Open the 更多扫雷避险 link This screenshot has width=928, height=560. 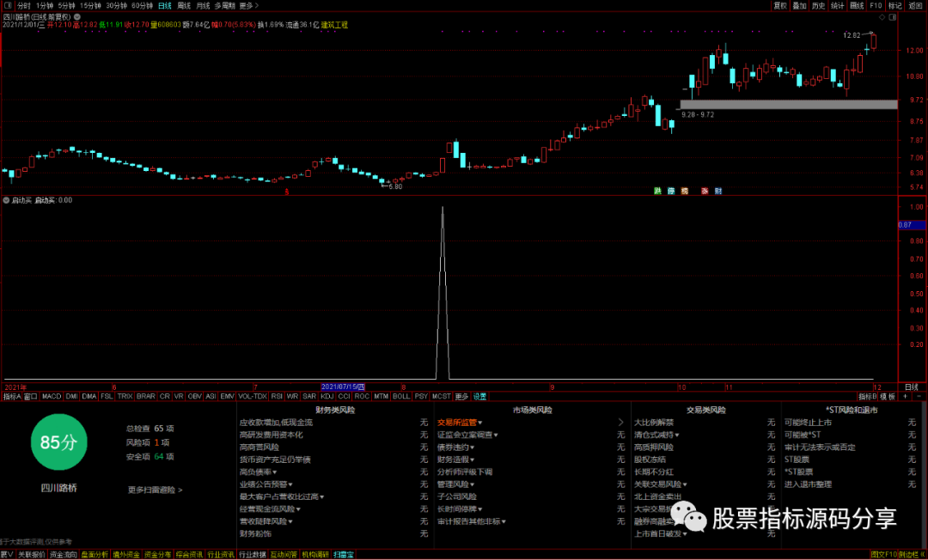(x=155, y=490)
